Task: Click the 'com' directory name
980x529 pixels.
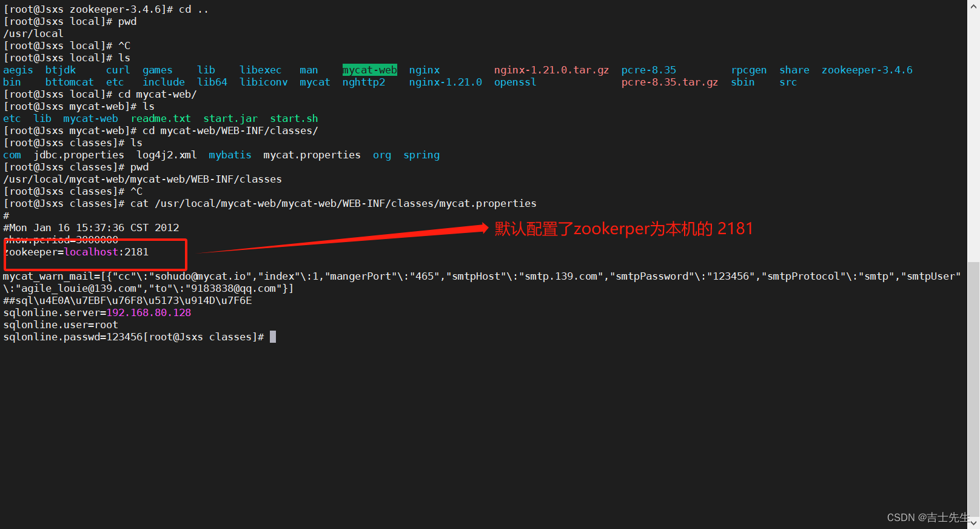Action: click(12, 155)
